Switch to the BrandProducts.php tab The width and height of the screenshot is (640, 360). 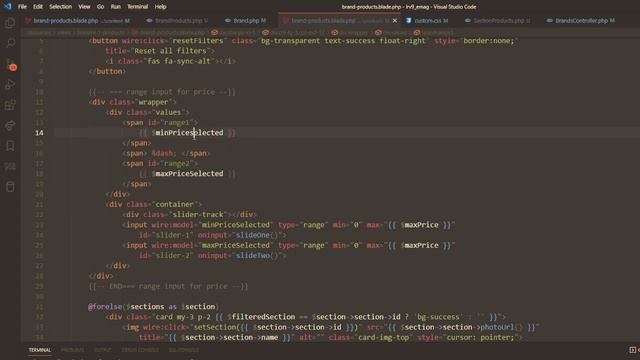point(178,20)
